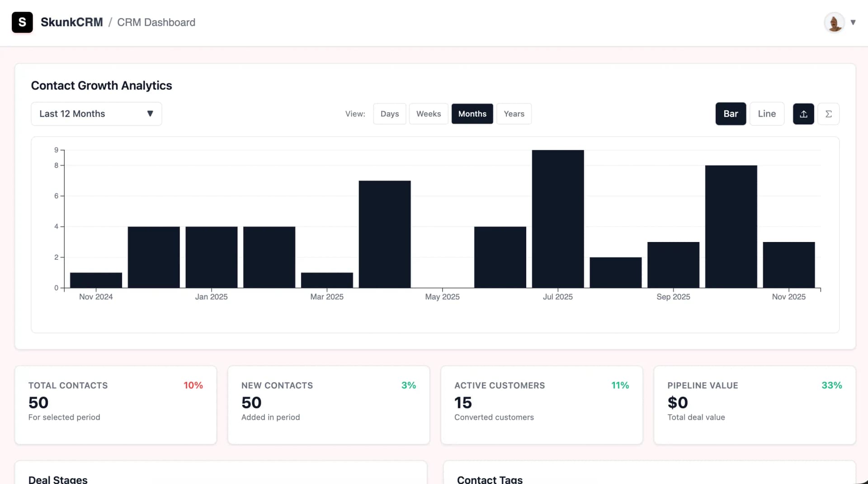The height and width of the screenshot is (484, 868).
Task: Enable the Days view option
Action: [389, 114]
